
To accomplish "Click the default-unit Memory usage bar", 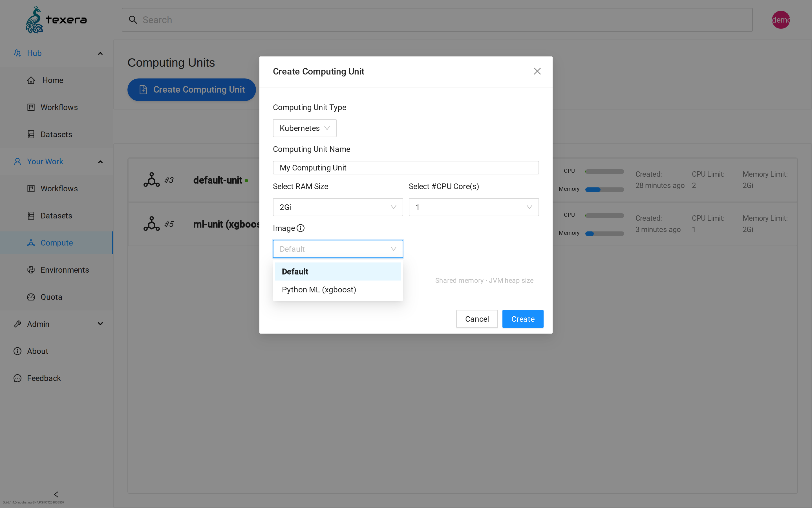I will coord(604,189).
